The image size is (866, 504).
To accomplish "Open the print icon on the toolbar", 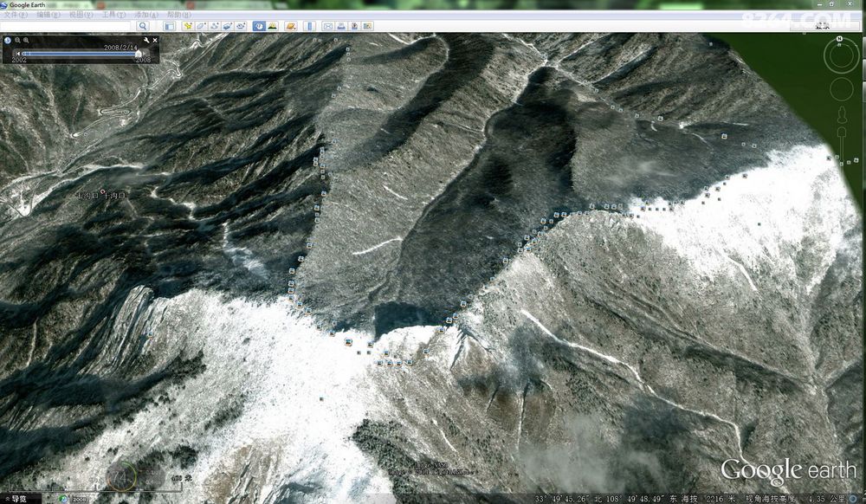I will pyautogui.click(x=341, y=27).
